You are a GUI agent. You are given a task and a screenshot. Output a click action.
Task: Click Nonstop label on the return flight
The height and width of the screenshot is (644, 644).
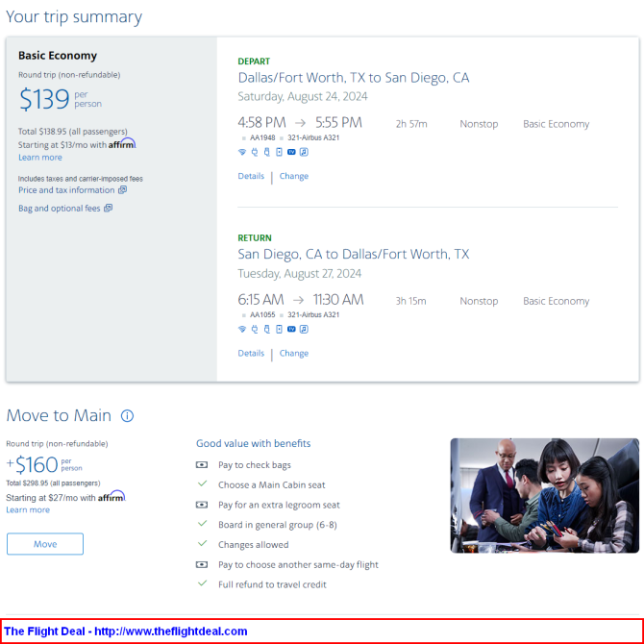(479, 301)
